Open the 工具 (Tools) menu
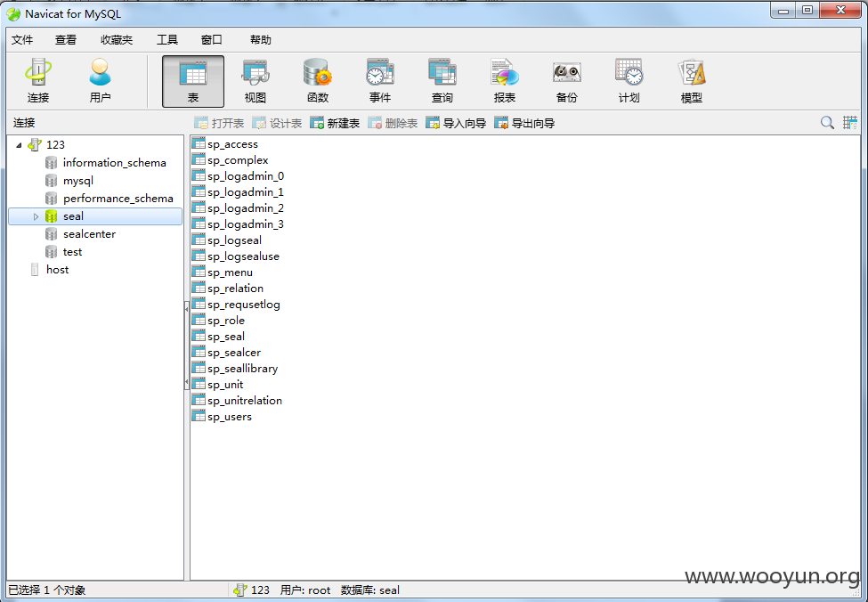The height and width of the screenshot is (602, 868). (x=167, y=40)
